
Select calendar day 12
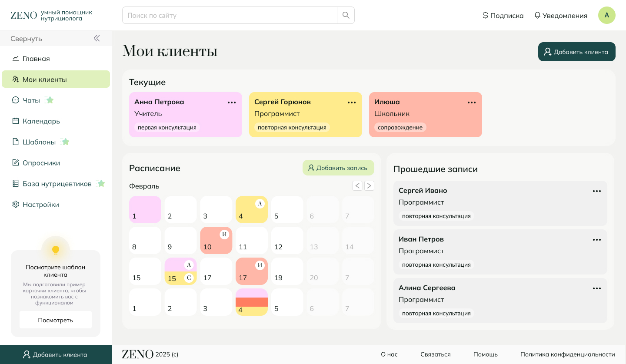(x=287, y=240)
